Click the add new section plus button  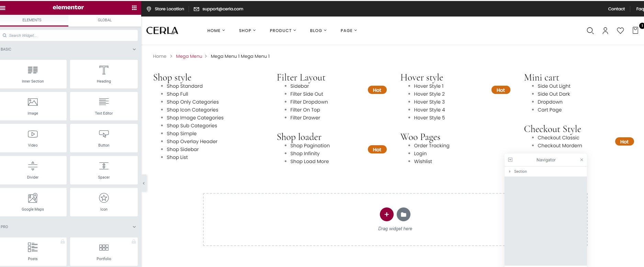pyautogui.click(x=386, y=214)
